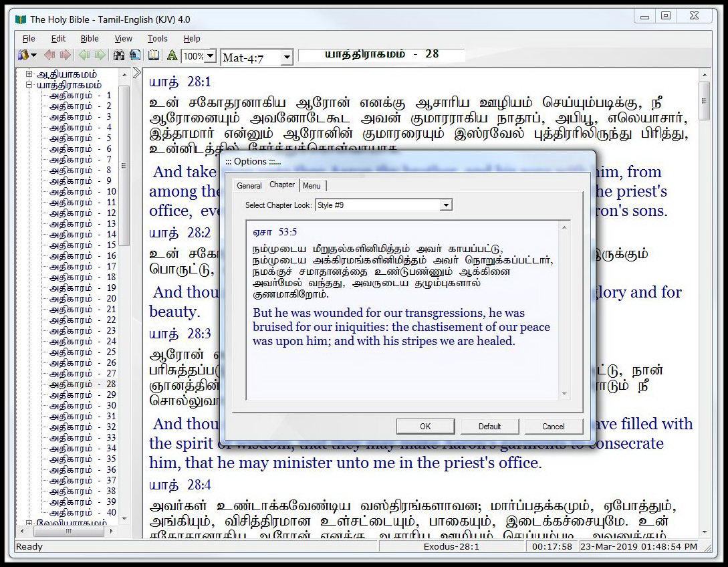The width and height of the screenshot is (728, 567).
Task: Click the date and time in the status bar
Action: point(639,546)
